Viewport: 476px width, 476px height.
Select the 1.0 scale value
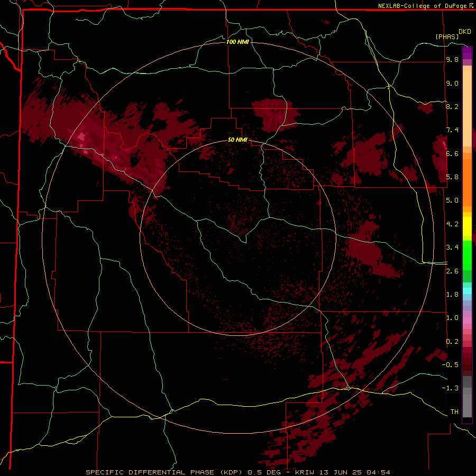click(452, 318)
